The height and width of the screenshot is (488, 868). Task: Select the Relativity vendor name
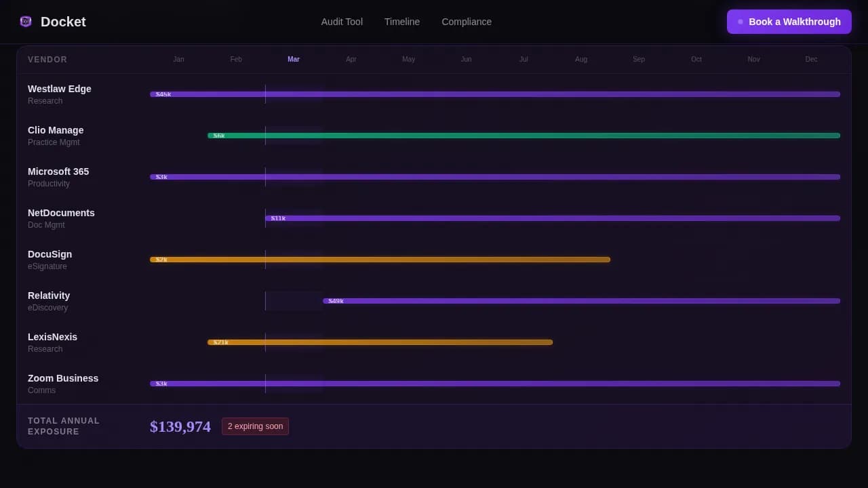[x=49, y=296]
